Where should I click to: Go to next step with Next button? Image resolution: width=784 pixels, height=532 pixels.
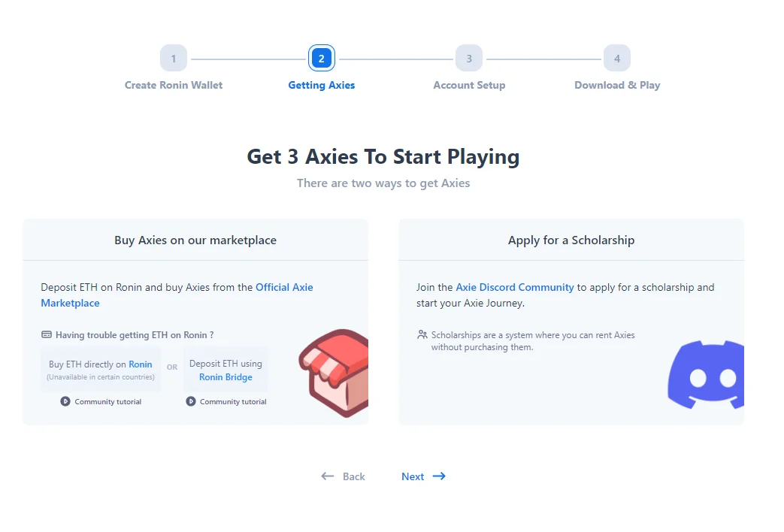(423, 476)
